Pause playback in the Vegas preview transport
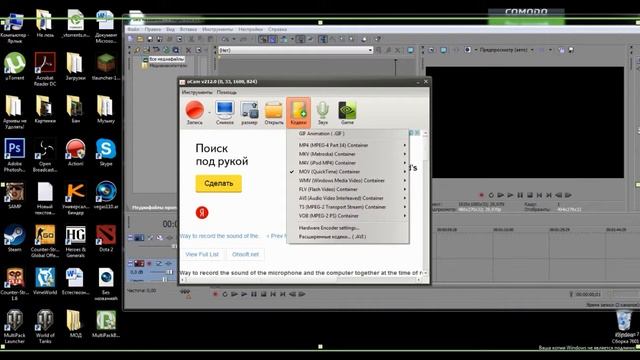 click(x=520, y=195)
